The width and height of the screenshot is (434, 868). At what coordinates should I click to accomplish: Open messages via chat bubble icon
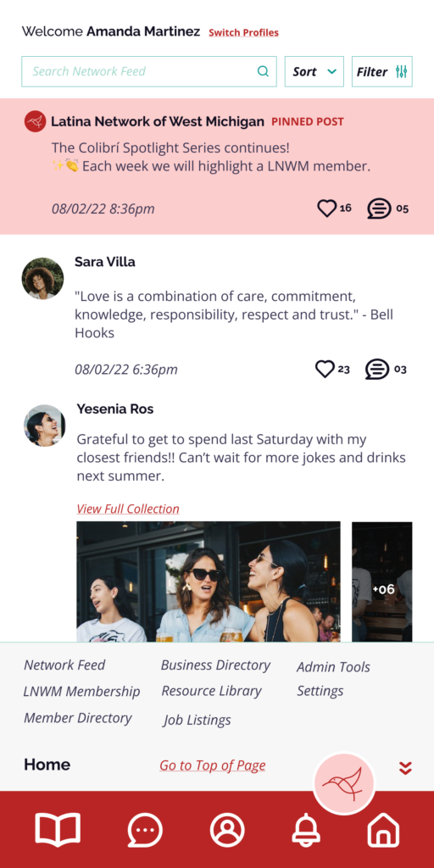(145, 831)
